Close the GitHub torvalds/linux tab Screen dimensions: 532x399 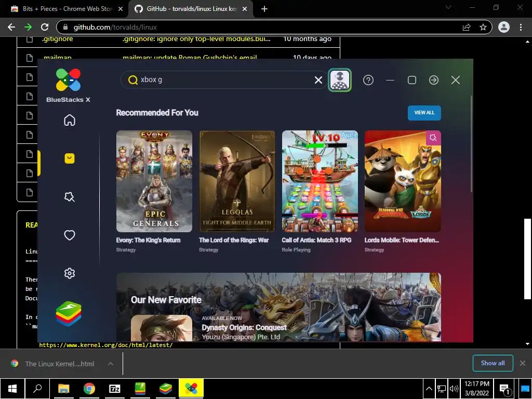pyautogui.click(x=245, y=9)
